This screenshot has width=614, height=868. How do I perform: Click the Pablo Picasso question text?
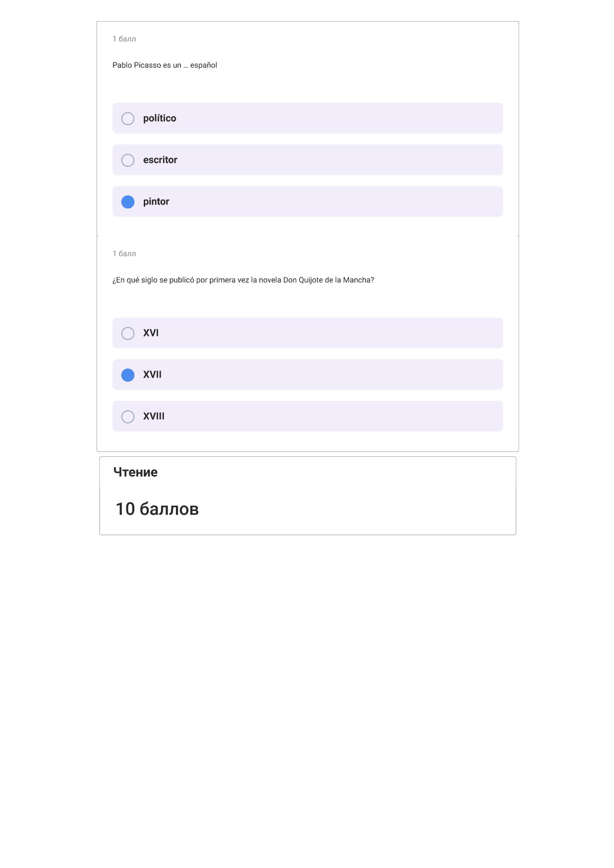point(165,65)
